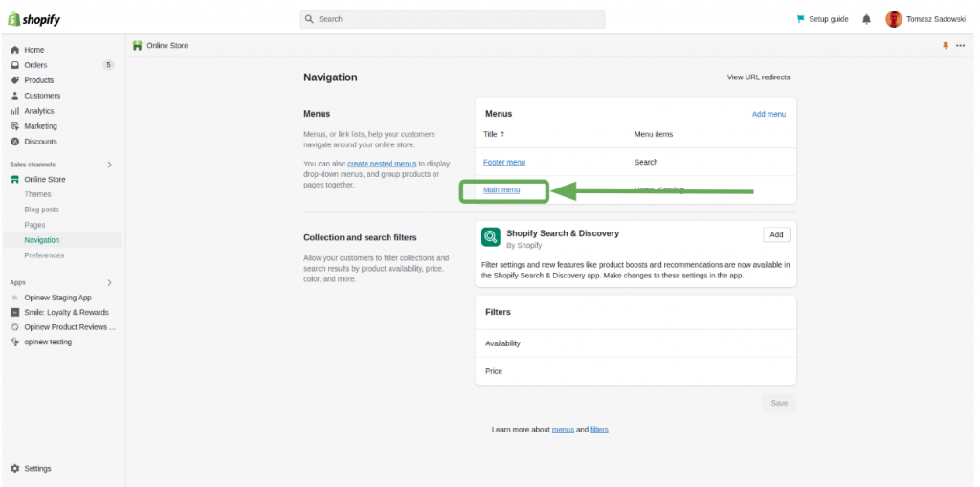This screenshot has height=487, width=980.
Task: Click the Settings gear icon
Action: pos(15,468)
